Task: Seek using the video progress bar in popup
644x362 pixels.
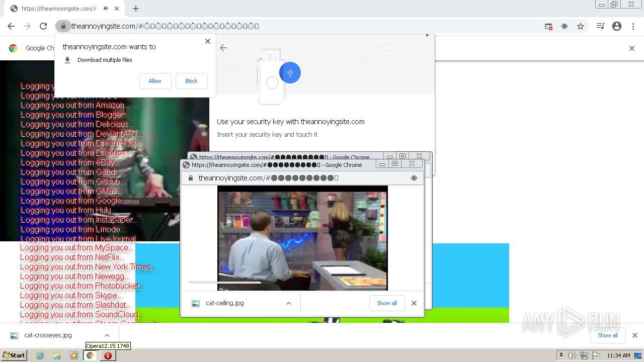Action: (x=224, y=283)
